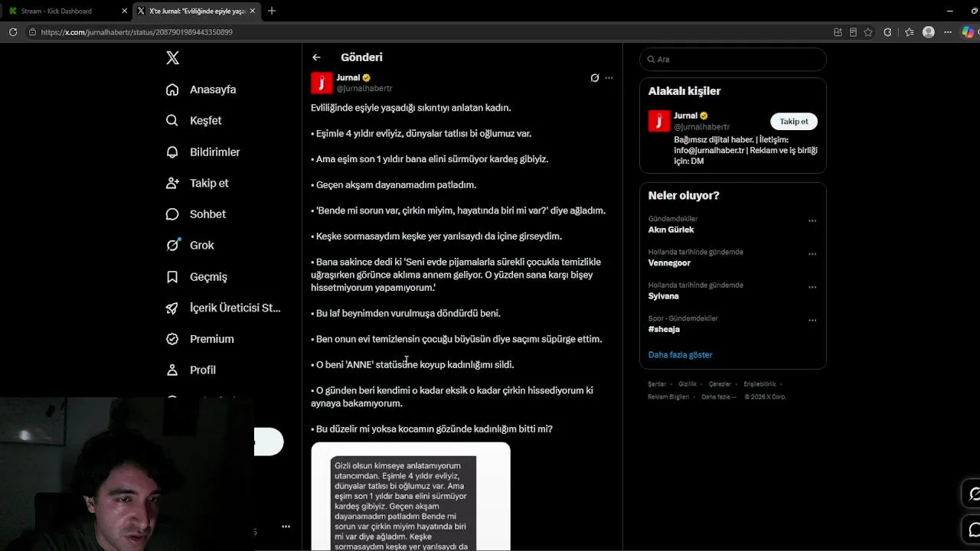The image size is (980, 551).
Task: Open the Şartlar footer link
Action: (657, 384)
